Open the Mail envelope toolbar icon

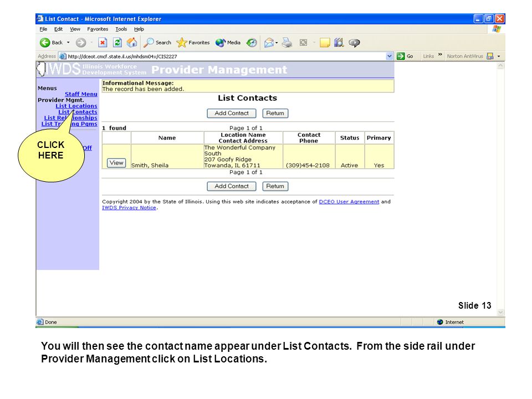pos(269,43)
